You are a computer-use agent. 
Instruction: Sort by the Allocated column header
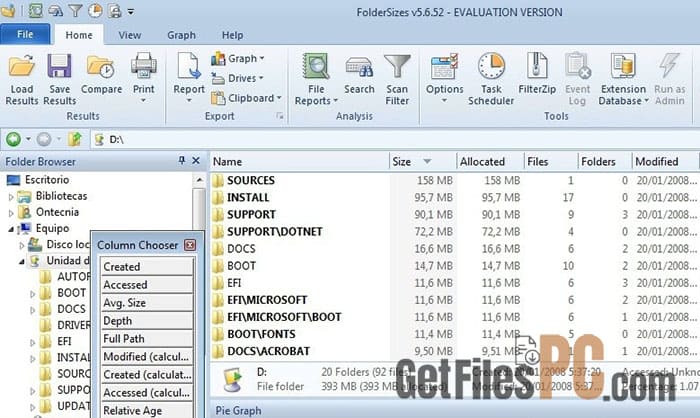(x=490, y=162)
